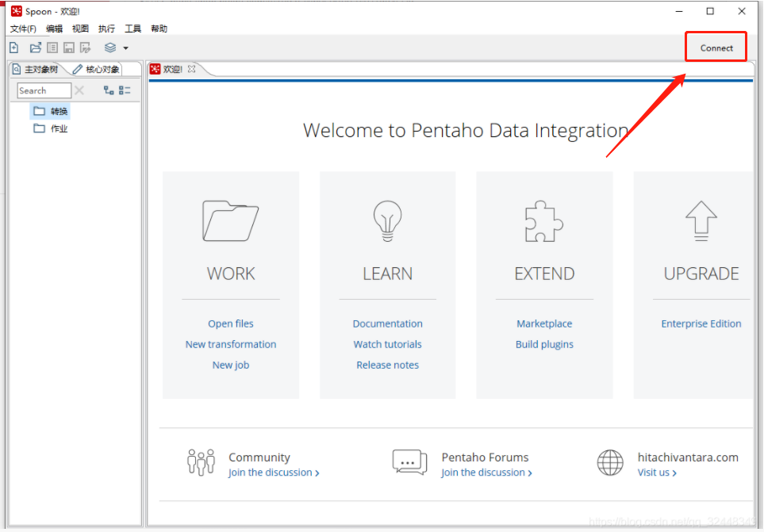Click the LEARN lightbulb icon
This screenshot has width=764, height=532.
[387, 221]
